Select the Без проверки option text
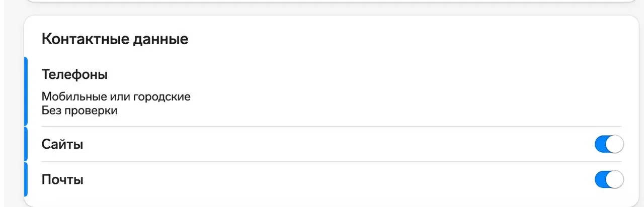Screen dimensions: 644x207 click(79, 111)
